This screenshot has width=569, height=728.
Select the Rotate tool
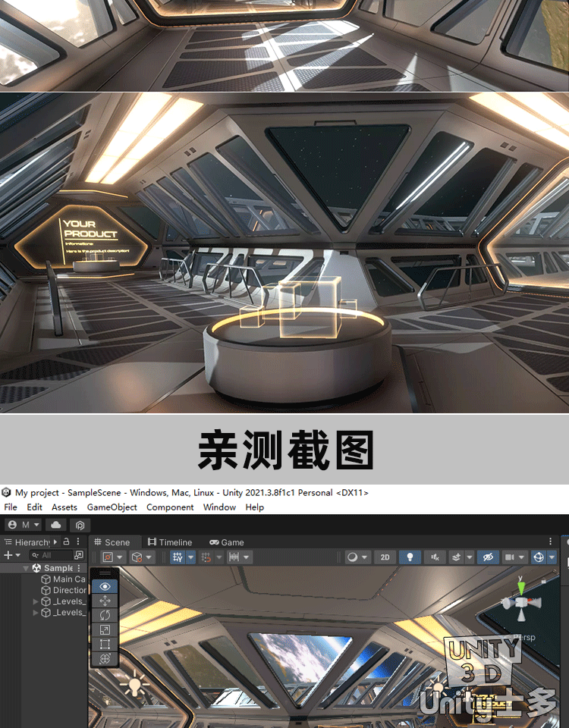click(105, 615)
